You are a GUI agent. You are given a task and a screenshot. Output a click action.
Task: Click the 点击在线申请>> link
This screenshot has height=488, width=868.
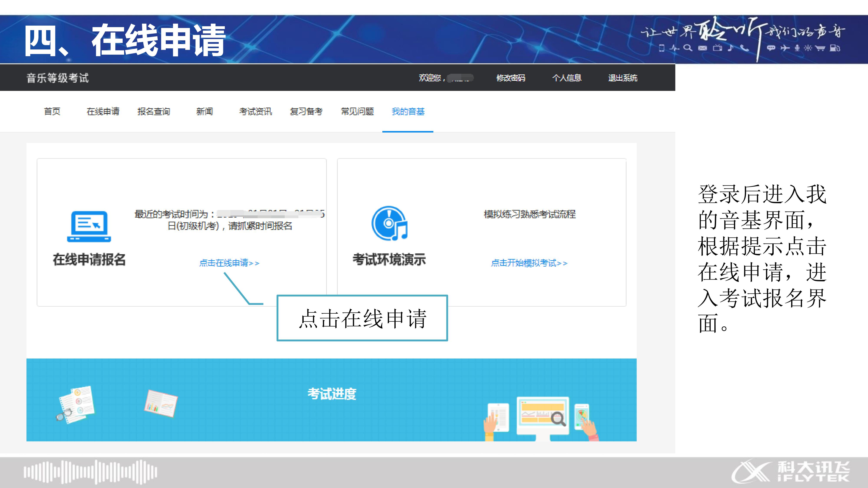(229, 263)
